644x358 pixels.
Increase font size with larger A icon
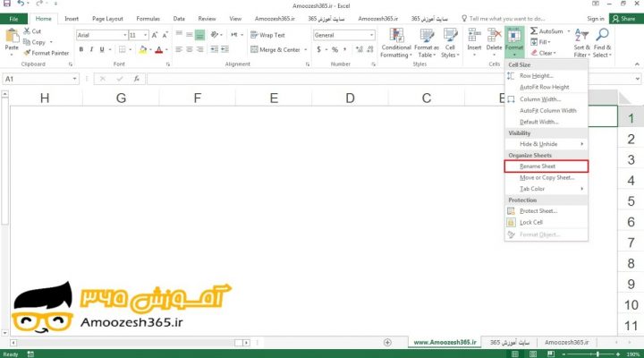pyautogui.click(x=155, y=35)
